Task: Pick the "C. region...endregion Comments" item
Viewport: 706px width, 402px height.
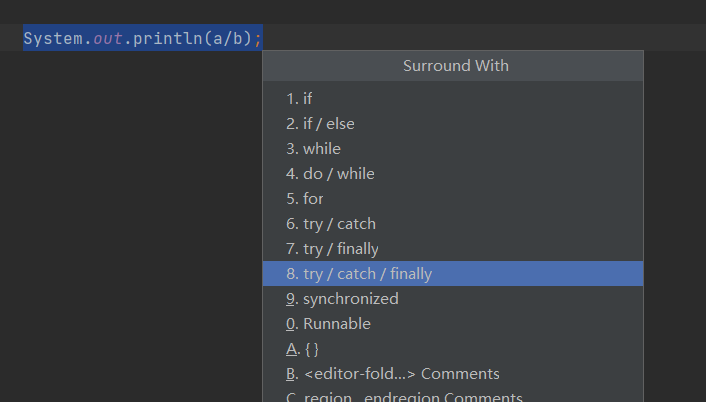Action: (x=404, y=397)
